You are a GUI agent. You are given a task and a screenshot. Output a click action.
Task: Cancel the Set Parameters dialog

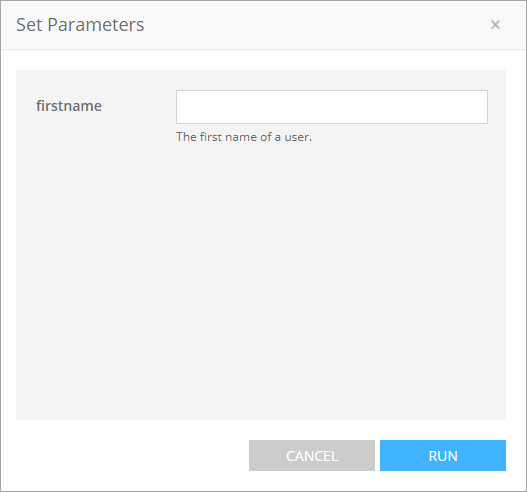pyautogui.click(x=312, y=455)
